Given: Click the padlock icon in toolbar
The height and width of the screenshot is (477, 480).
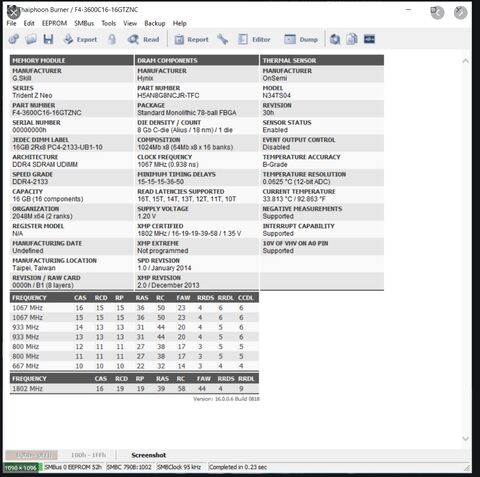Looking at the screenshot, I should (x=112, y=39).
